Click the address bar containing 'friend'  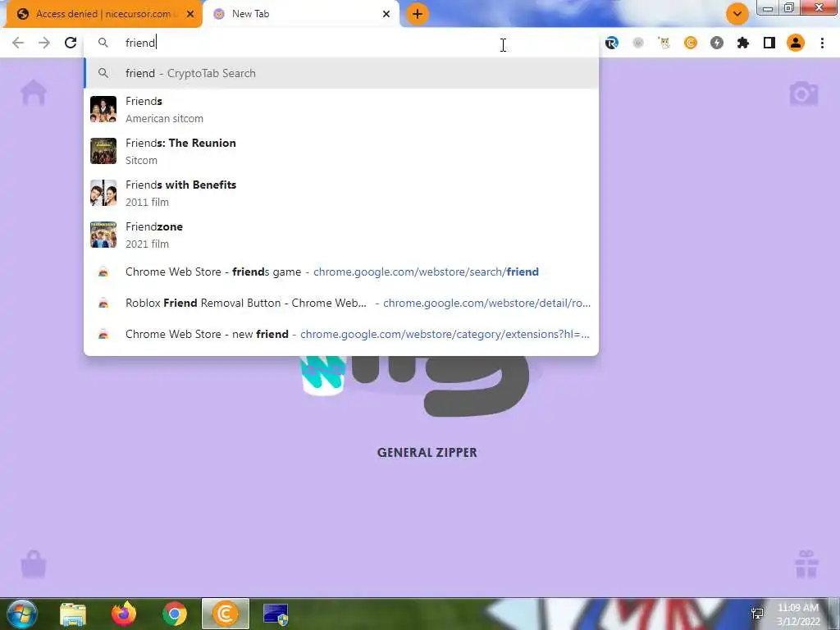[341, 43]
